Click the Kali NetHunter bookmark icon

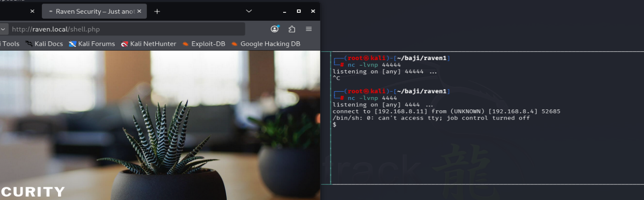(x=124, y=44)
